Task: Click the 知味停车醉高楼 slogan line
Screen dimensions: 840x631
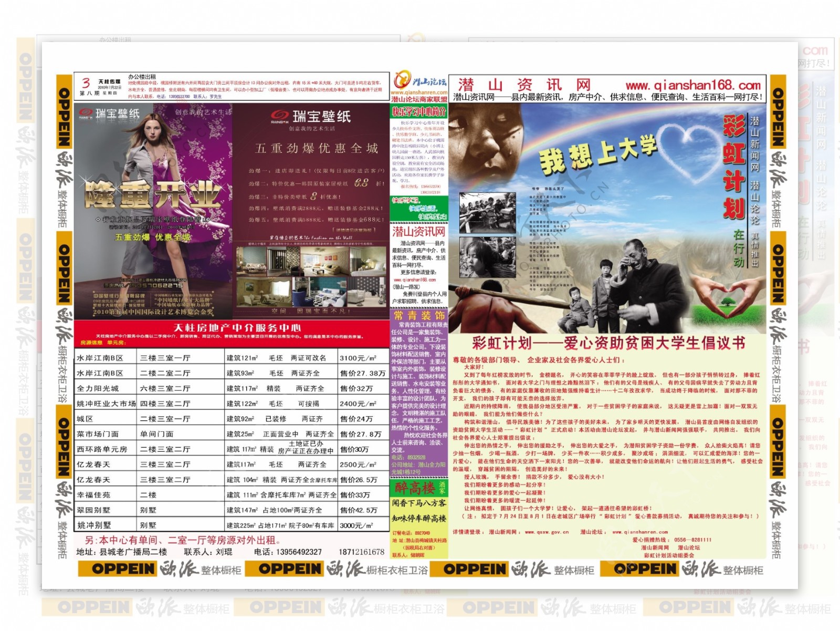Action: pyautogui.click(x=419, y=519)
